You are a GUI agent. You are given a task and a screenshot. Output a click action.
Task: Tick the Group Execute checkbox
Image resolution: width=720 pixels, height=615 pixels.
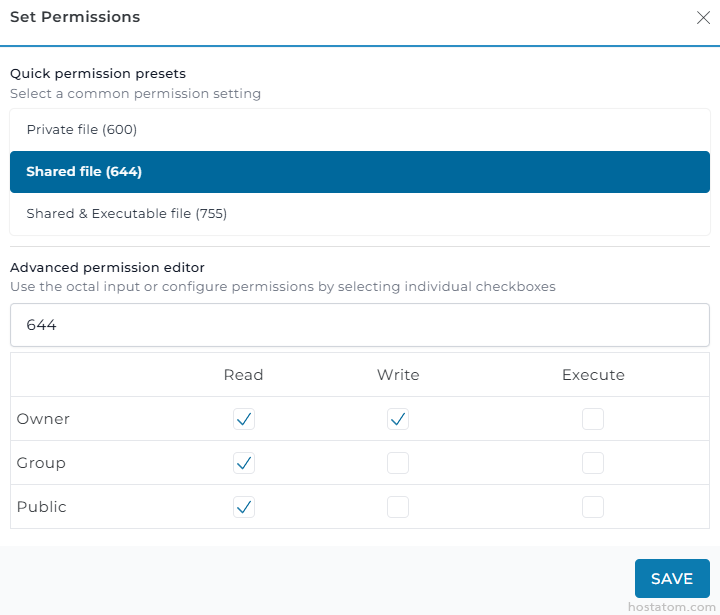click(593, 463)
